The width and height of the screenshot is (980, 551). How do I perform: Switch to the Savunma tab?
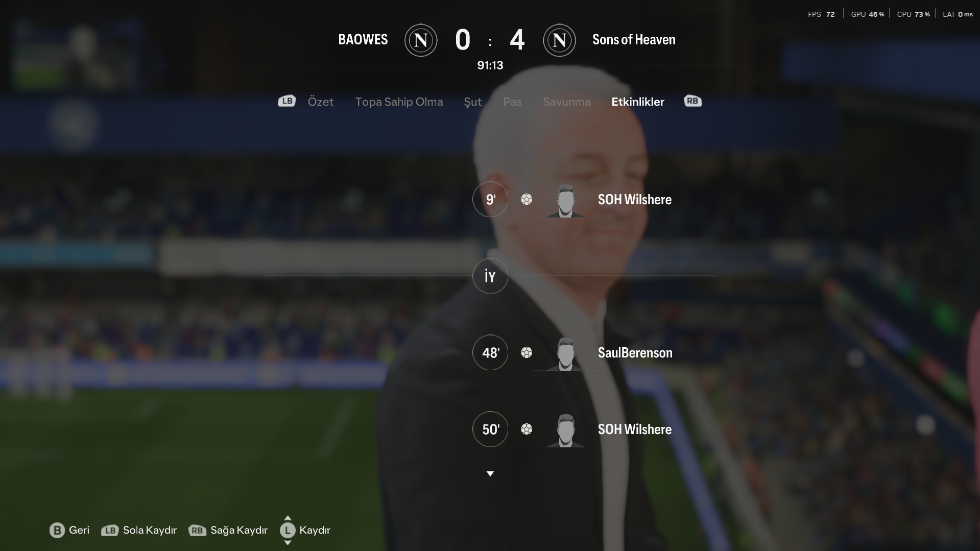(567, 102)
